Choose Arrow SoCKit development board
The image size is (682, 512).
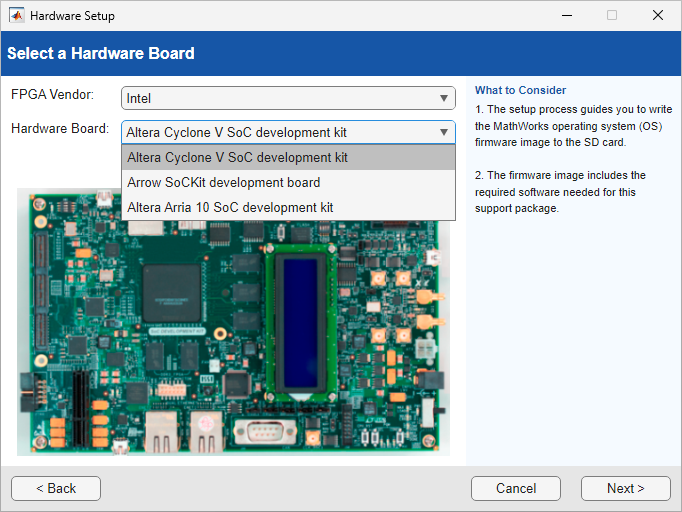[288, 182]
